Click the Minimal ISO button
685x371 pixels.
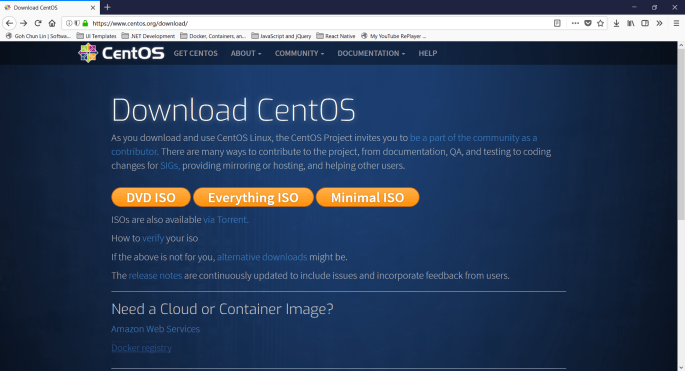click(367, 197)
